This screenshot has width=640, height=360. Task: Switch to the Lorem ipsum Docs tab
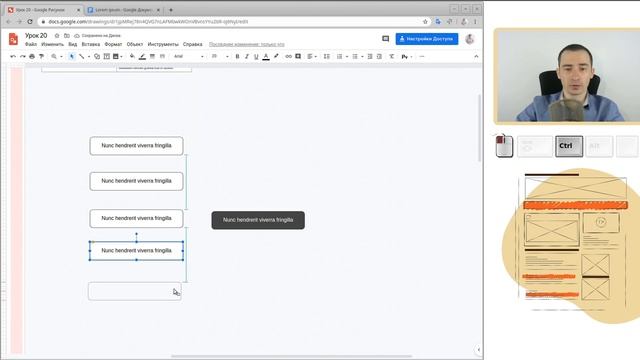124,10
